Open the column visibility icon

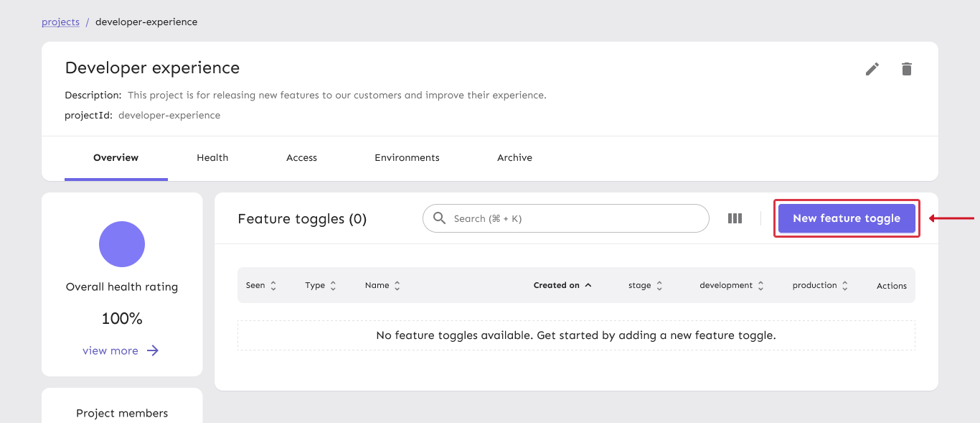735,218
